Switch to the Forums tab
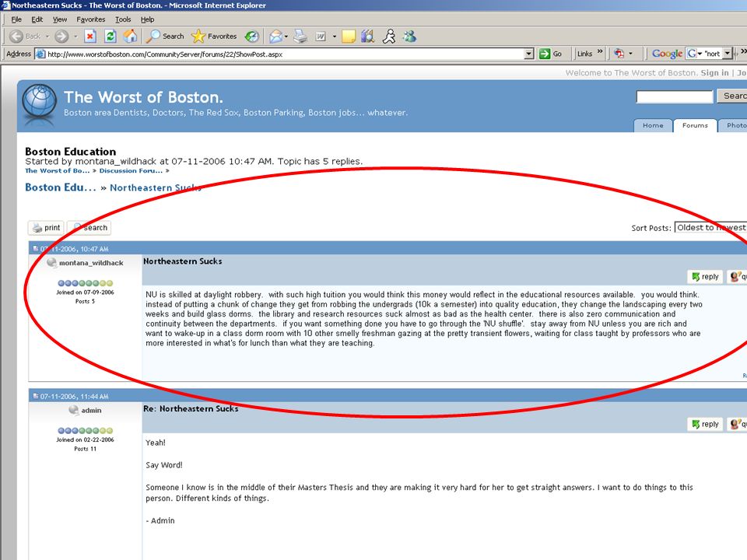Screen dimensions: 747x560 tap(695, 125)
